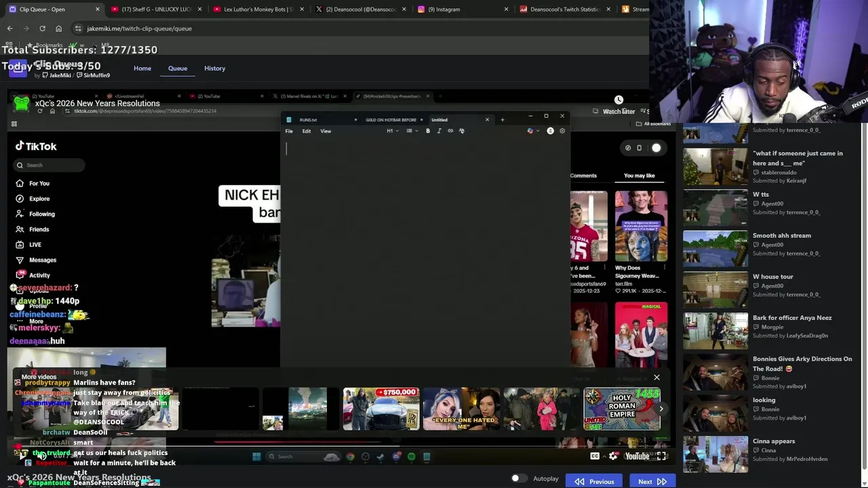Toggle italic formatting in Notepad
The image size is (868, 488).
(439, 131)
